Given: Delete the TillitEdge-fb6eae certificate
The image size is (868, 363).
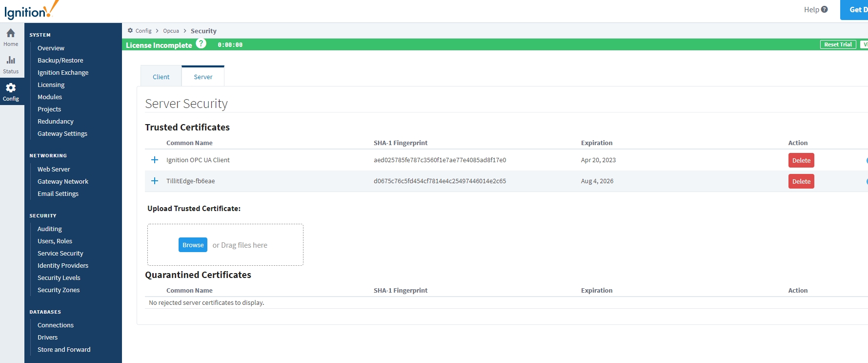Looking at the screenshot, I should point(801,181).
